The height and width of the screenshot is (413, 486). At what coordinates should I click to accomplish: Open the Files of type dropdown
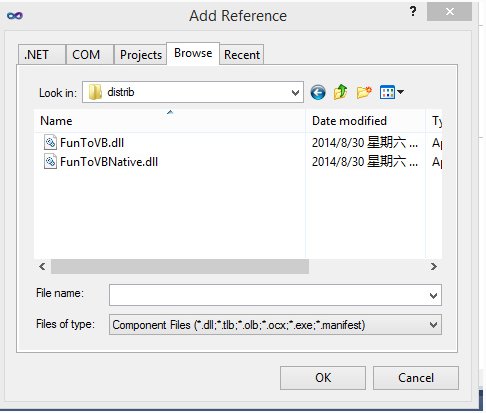pyautogui.click(x=275, y=325)
